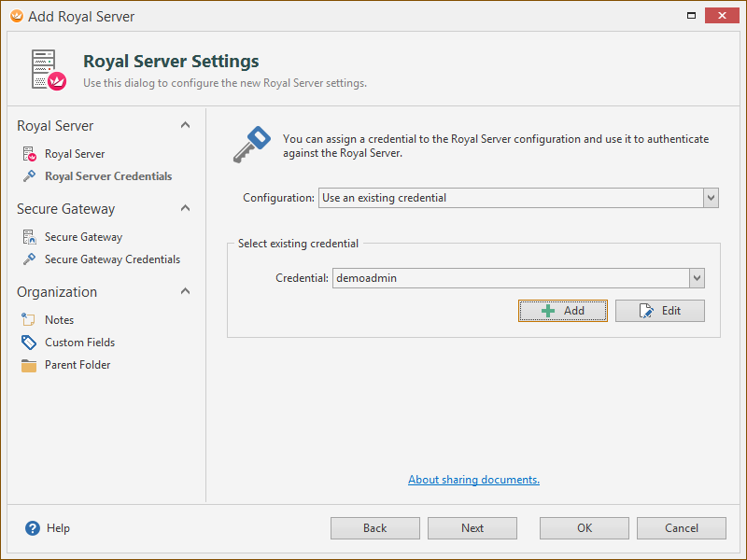This screenshot has width=747, height=560.
Task: Click the Notes icon under Organization
Action: (29, 319)
